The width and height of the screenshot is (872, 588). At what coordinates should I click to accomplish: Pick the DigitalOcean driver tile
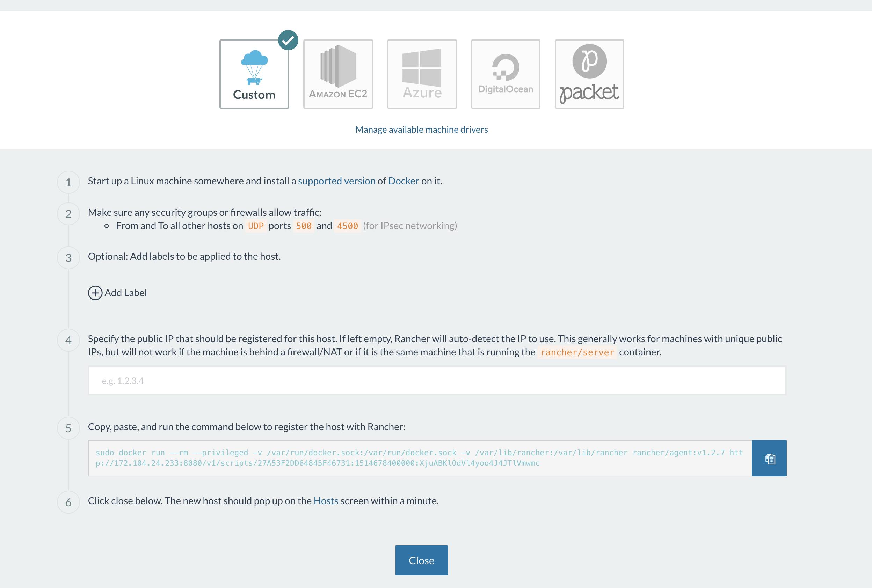(506, 74)
